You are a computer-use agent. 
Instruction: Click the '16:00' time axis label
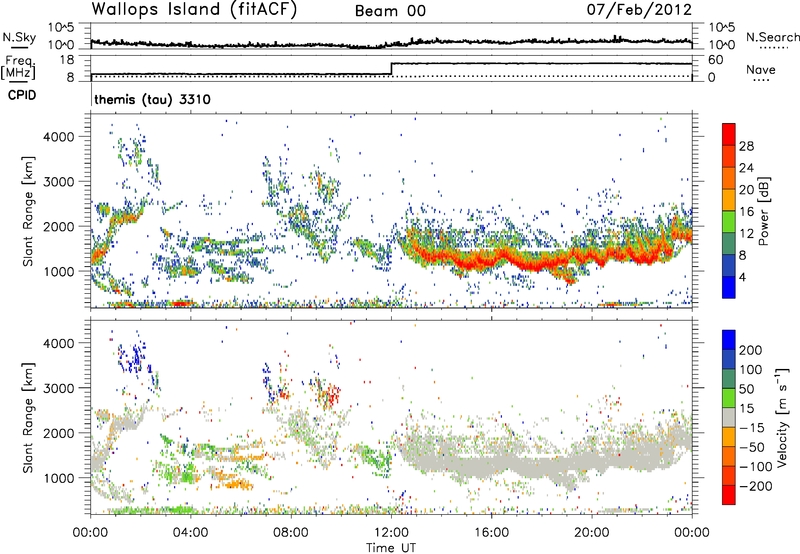491,533
